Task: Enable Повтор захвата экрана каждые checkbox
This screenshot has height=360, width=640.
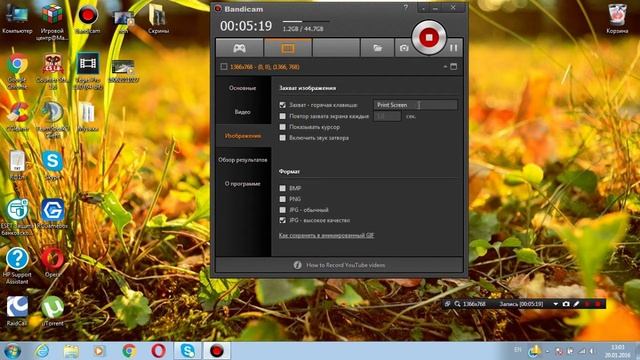Action: tap(282, 116)
